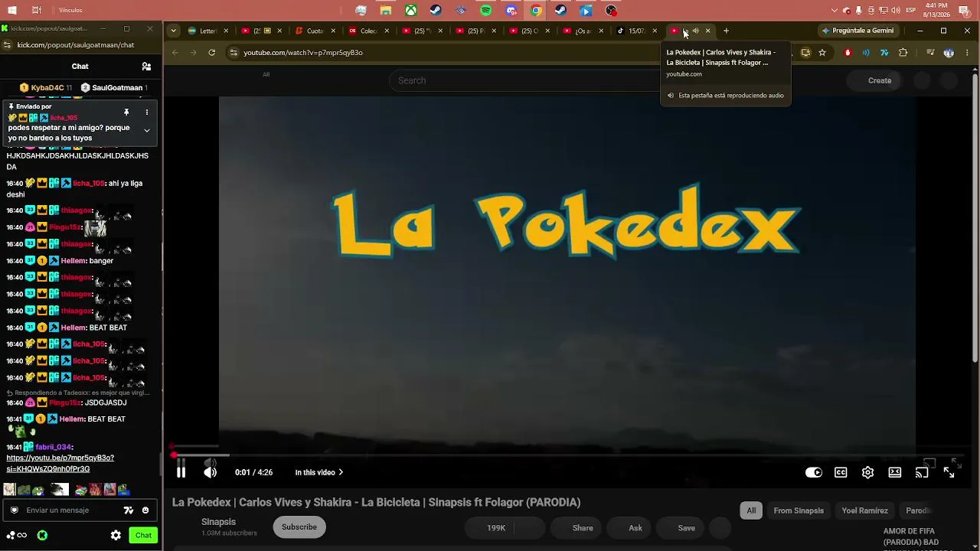Open the youtu.be link in Kick chat
The image size is (980, 551).
[60, 463]
